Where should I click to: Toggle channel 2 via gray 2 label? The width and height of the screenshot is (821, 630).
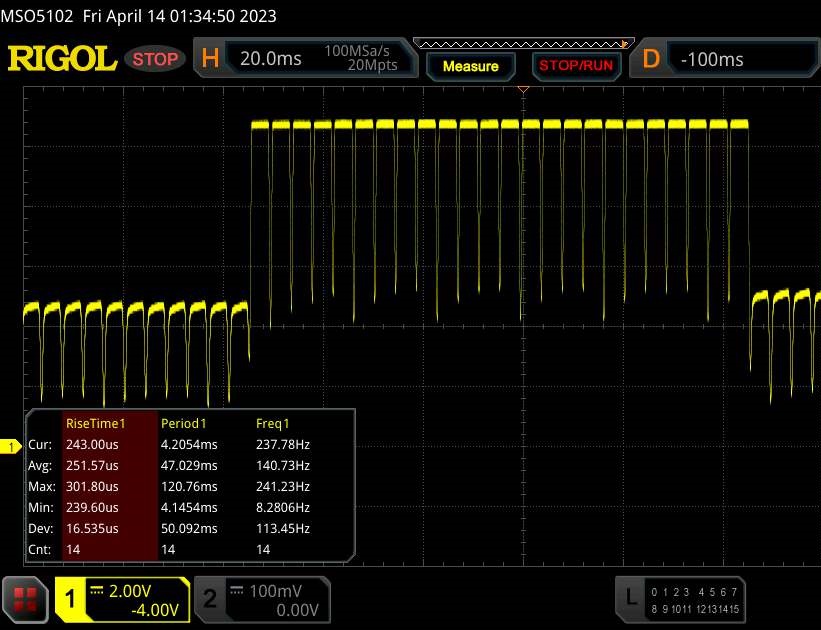pos(209,599)
